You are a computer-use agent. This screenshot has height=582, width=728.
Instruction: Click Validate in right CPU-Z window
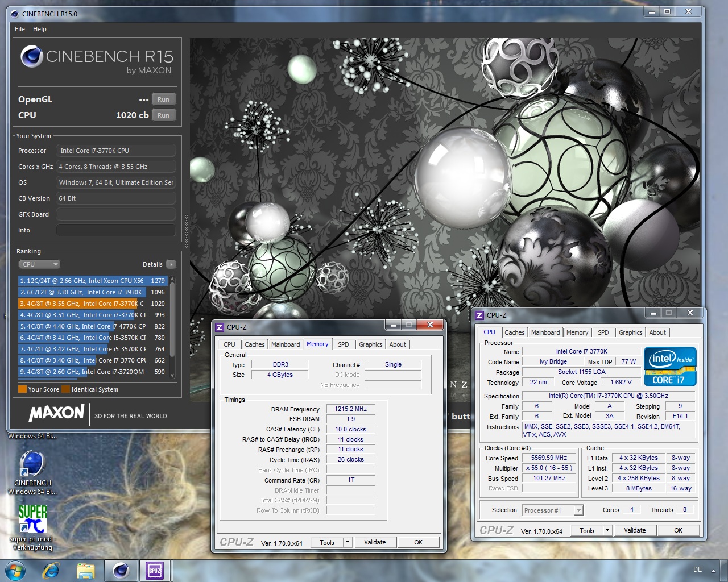pyautogui.click(x=635, y=530)
